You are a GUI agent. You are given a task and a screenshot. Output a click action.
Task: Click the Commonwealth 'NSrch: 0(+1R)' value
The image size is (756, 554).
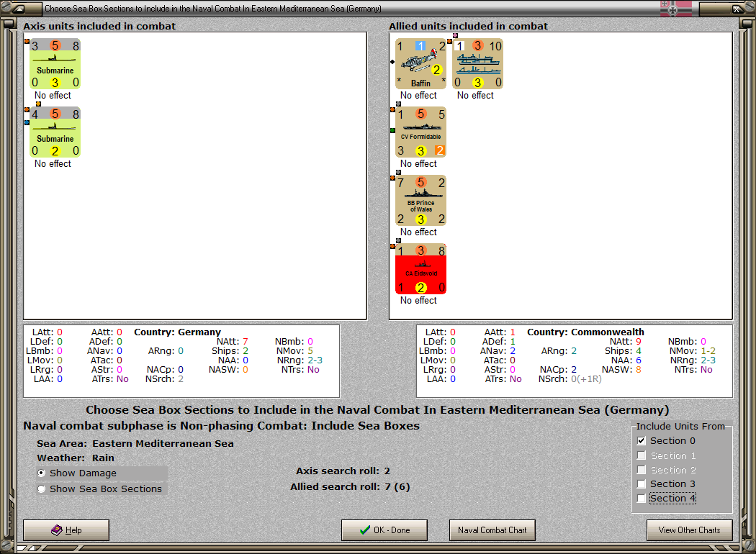[570, 379]
